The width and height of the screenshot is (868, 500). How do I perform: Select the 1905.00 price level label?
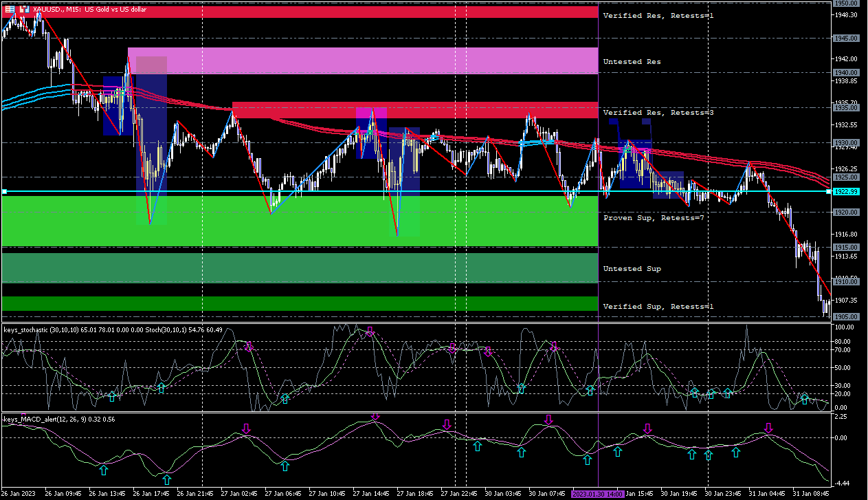coord(846,316)
